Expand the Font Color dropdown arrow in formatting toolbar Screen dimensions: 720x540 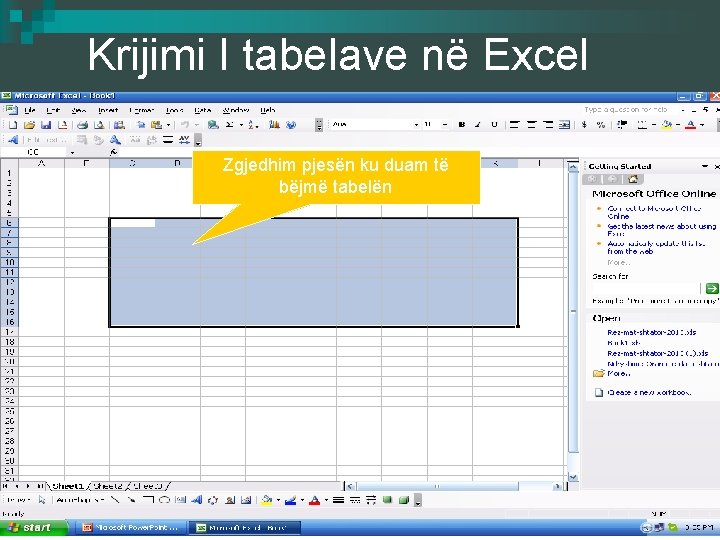pyautogui.click(x=702, y=124)
